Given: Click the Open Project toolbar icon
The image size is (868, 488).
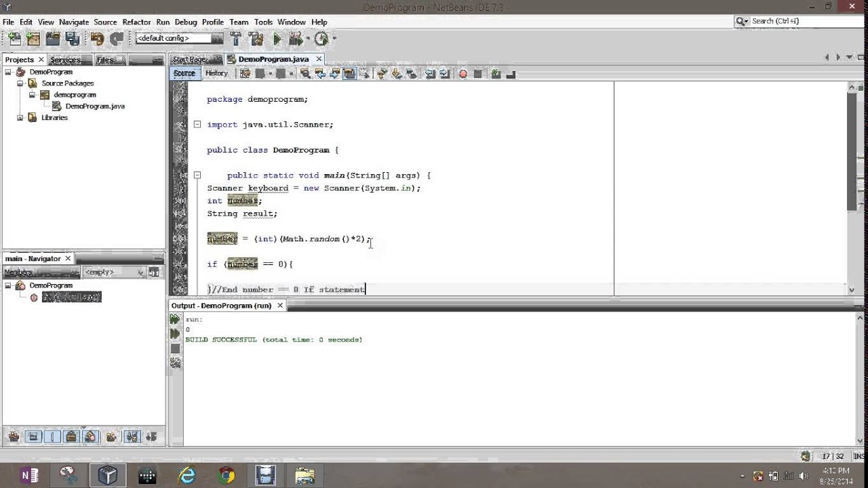Looking at the screenshot, I should [52, 39].
